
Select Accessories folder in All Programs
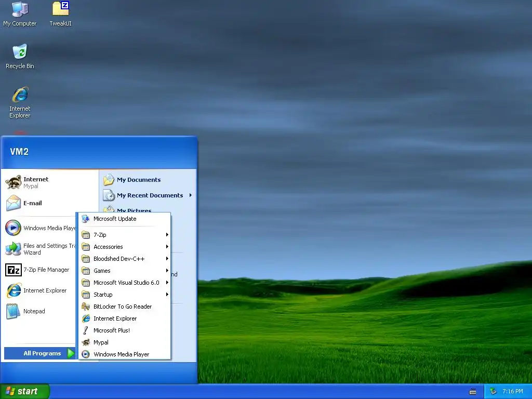click(x=125, y=247)
